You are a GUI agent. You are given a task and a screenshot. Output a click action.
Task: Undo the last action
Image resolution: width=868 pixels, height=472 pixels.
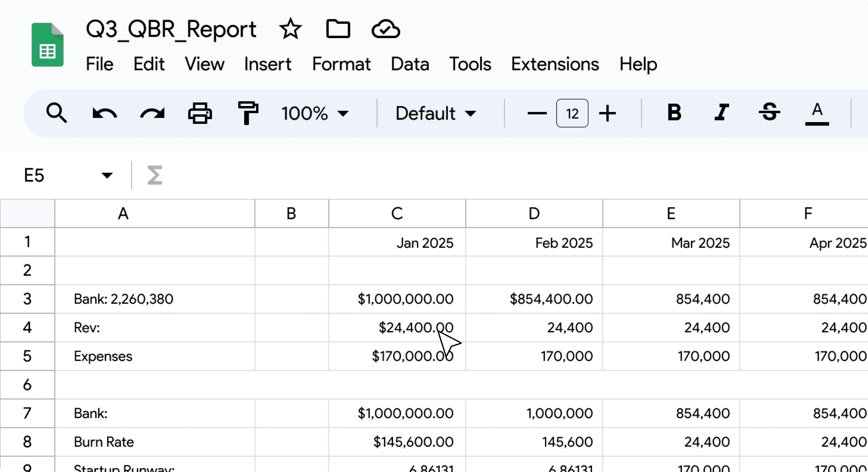[104, 113]
